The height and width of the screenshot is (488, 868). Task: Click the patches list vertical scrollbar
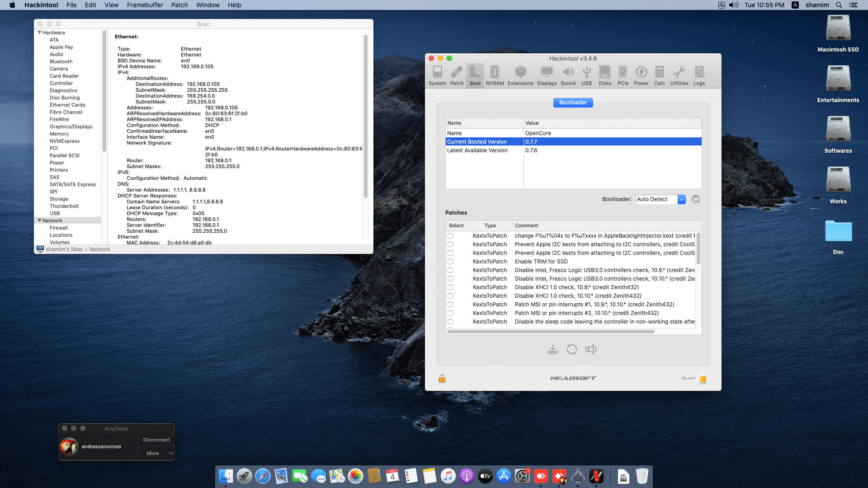(698, 249)
